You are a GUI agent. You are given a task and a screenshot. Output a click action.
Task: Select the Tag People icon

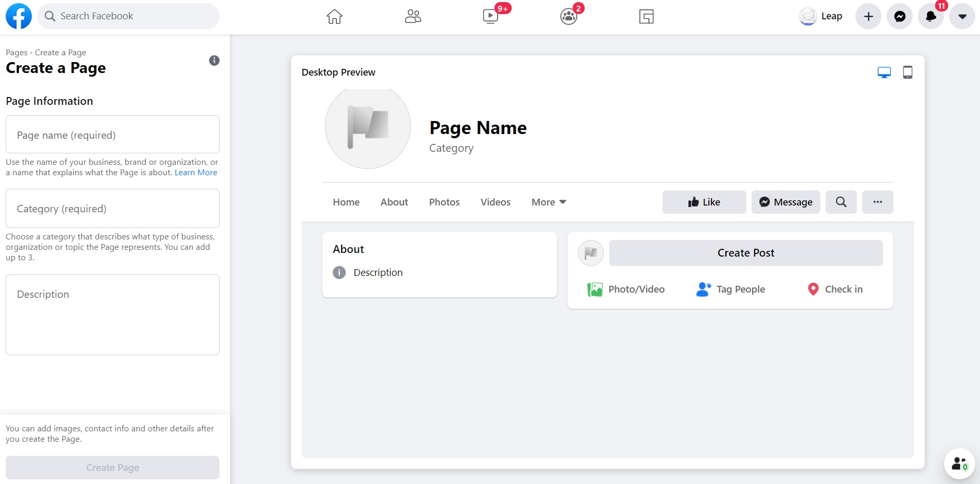coord(704,289)
